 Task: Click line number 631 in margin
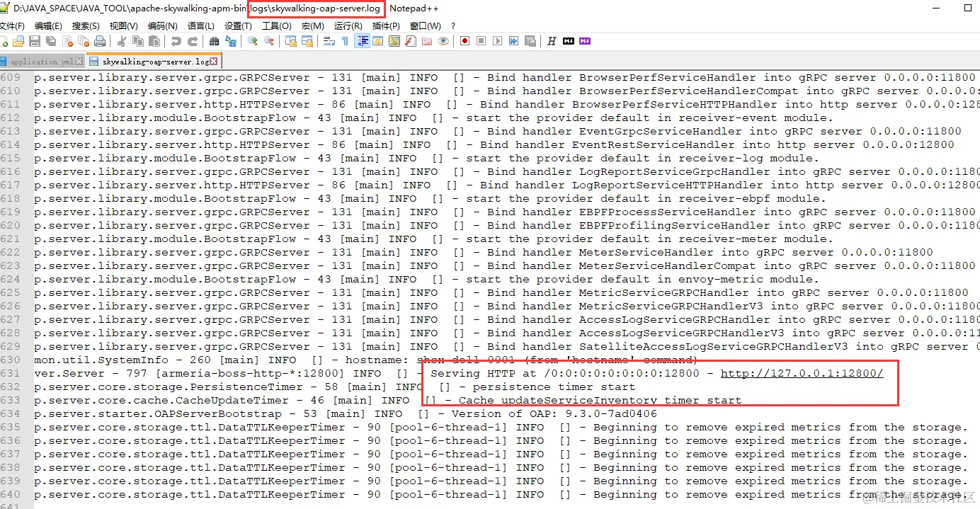click(11, 373)
